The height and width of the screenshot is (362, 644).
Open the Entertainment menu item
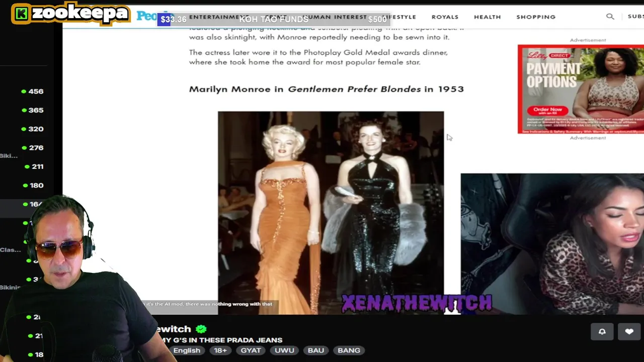(x=219, y=17)
